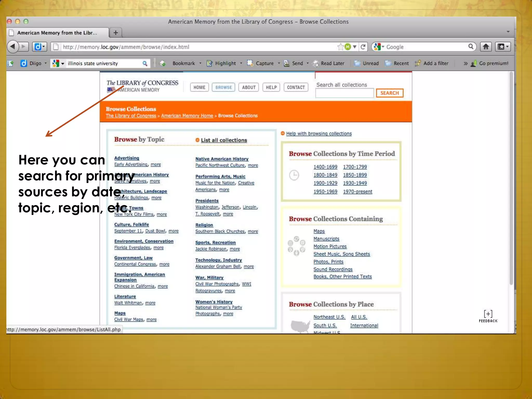Click the Diigo toolbar search magnifier
The height and width of the screenshot is (399, 532).
pyautogui.click(x=145, y=63)
